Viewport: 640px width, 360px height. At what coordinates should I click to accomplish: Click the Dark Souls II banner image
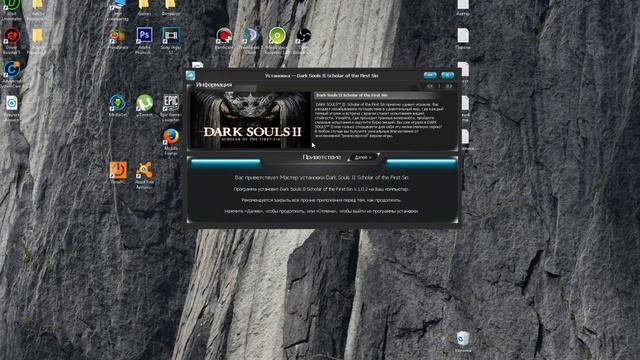tap(251, 120)
